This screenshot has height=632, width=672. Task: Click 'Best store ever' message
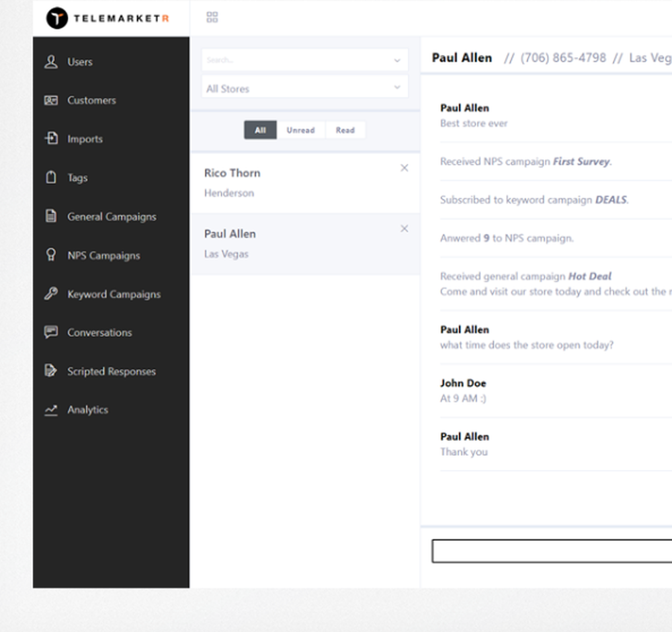pos(474,124)
